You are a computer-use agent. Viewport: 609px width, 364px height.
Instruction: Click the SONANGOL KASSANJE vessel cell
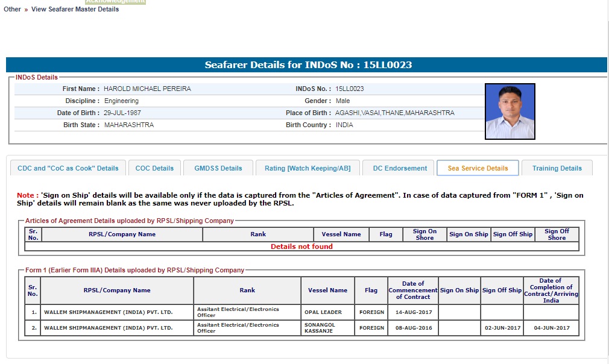[320, 328]
